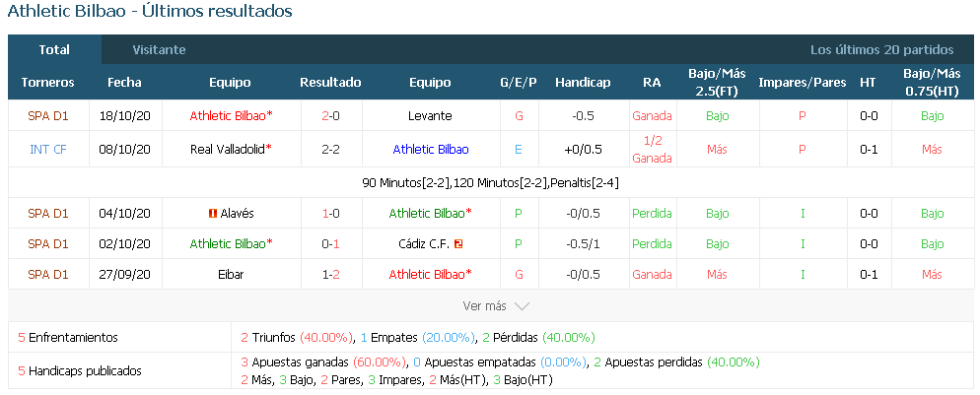Click SPA D1 tournament in 18/10/20 row

click(x=48, y=116)
